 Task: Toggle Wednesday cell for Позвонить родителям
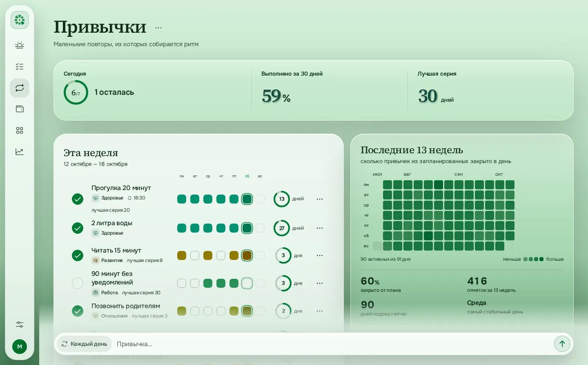[x=208, y=311]
